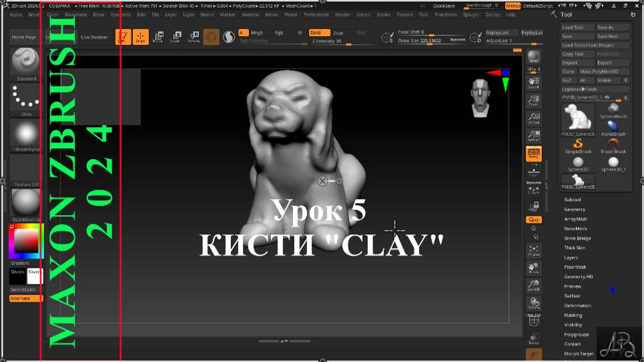Open the BasicMaterial picker
Image resolution: width=644 pixels, height=362 pixels.
pos(26,206)
